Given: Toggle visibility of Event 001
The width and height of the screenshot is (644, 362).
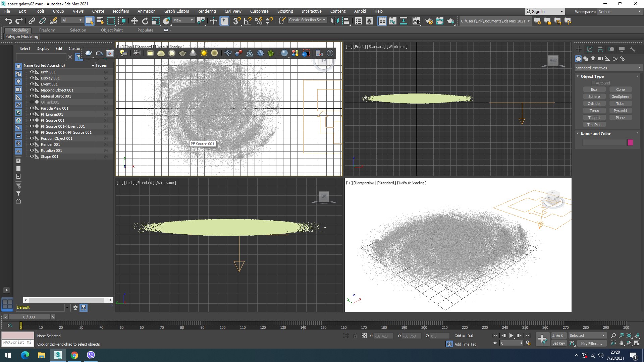Looking at the screenshot, I should tap(32, 84).
